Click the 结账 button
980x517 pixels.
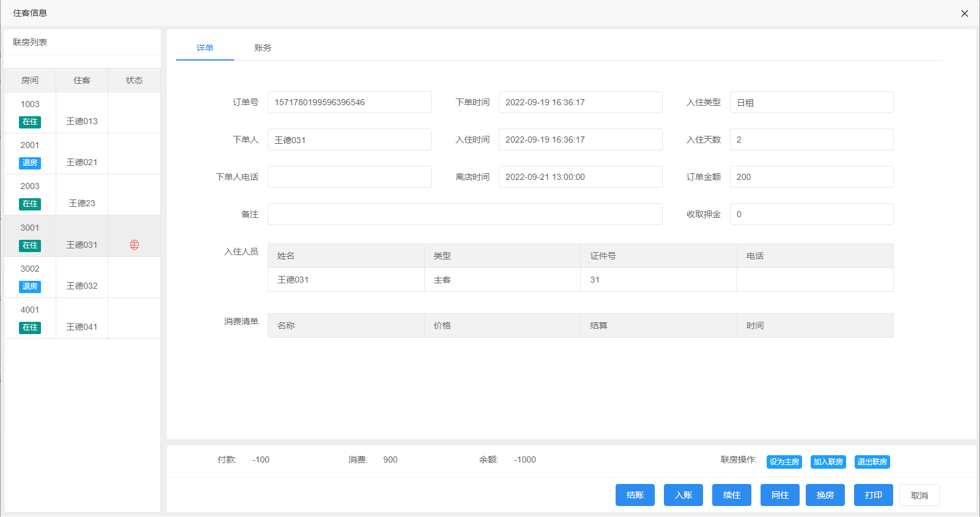pyautogui.click(x=635, y=495)
